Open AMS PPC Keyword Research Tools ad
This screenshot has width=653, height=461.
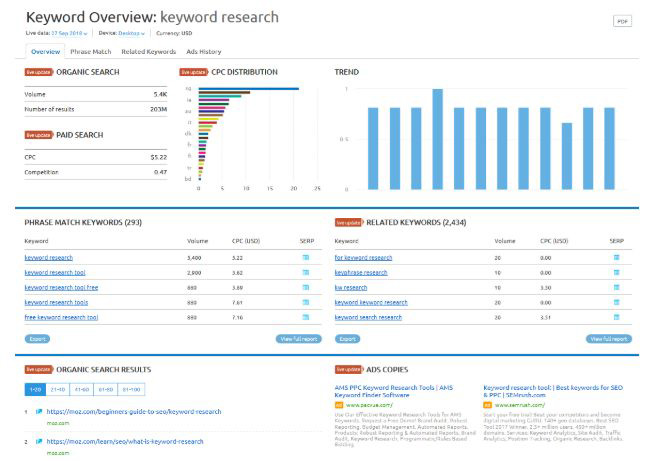(x=394, y=391)
